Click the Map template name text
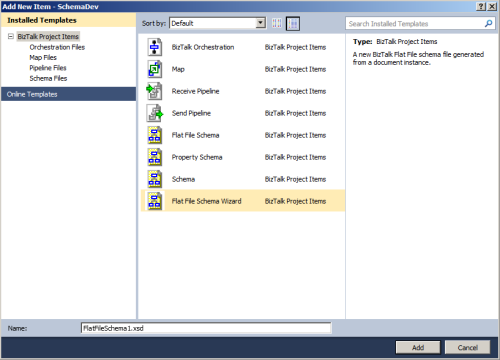This screenshot has height=360, width=500. click(x=178, y=69)
